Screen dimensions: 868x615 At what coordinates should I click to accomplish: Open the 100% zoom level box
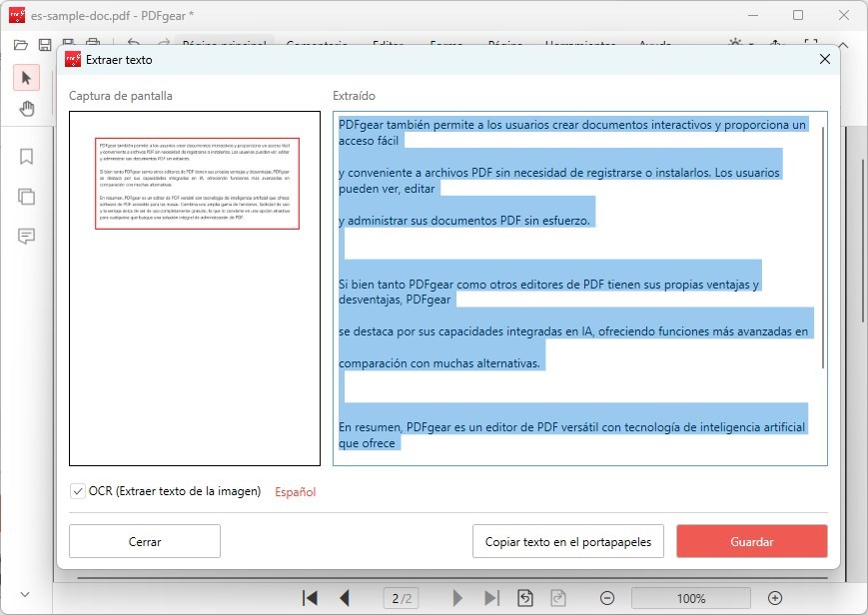[x=690, y=598]
